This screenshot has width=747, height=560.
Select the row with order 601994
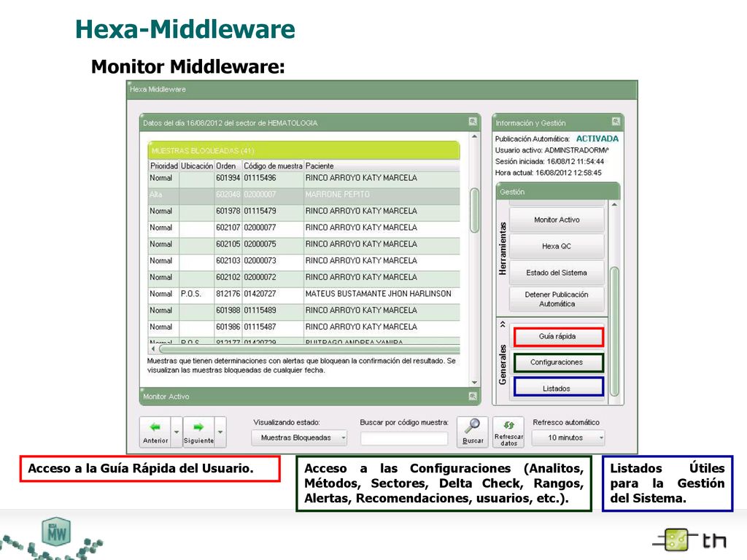point(304,178)
